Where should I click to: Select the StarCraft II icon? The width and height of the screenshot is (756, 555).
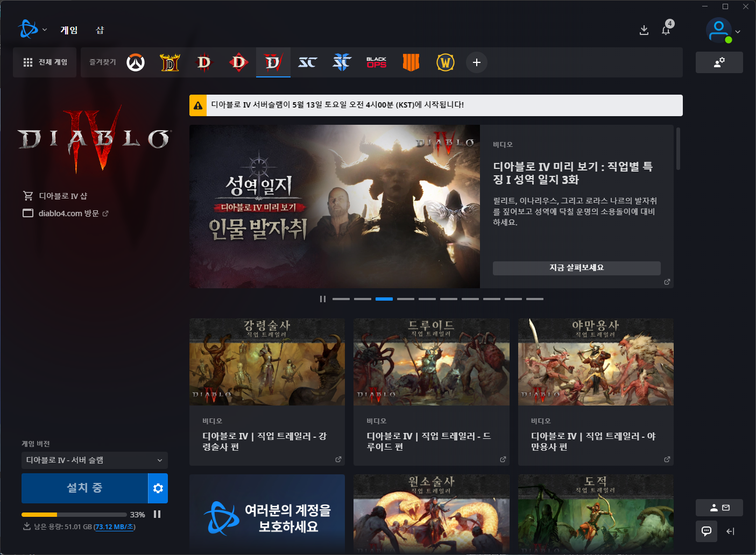(342, 62)
